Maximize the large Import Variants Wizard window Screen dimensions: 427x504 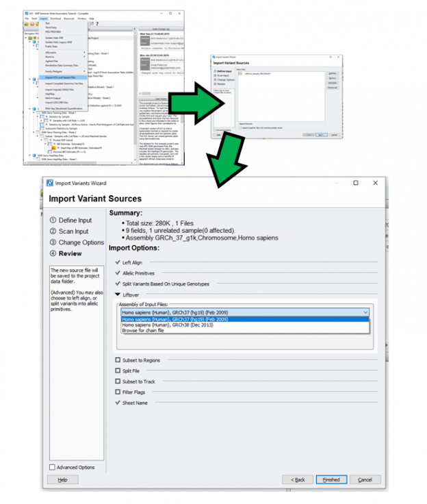[x=356, y=183]
